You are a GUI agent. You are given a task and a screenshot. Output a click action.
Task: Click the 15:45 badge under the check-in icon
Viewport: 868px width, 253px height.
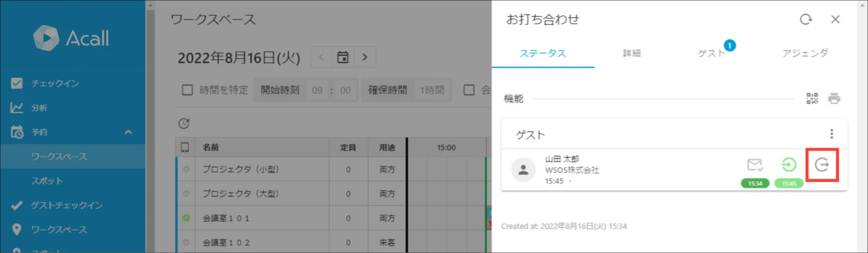(789, 183)
